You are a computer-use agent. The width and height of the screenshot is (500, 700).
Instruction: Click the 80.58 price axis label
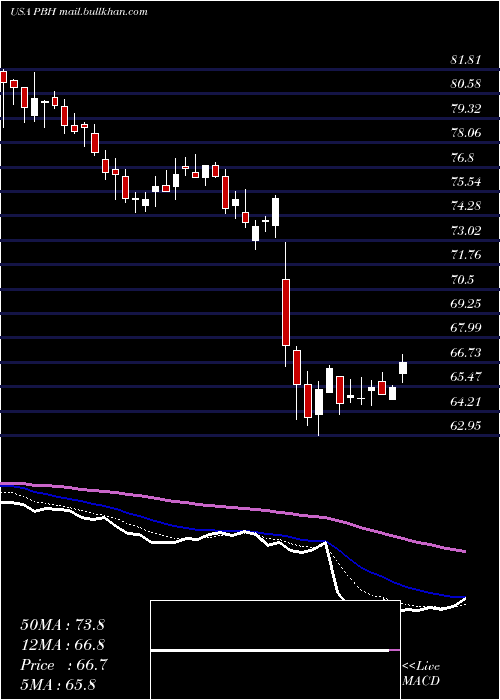pyautogui.click(x=466, y=84)
